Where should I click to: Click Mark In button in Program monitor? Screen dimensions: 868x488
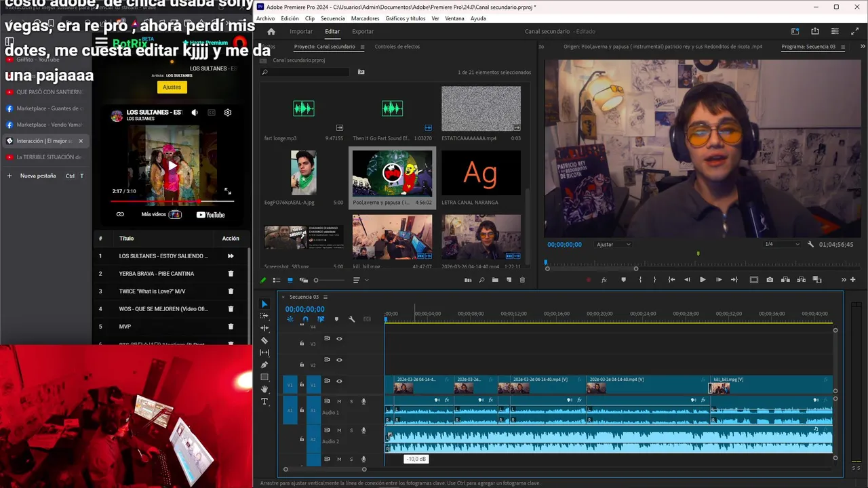(640, 279)
